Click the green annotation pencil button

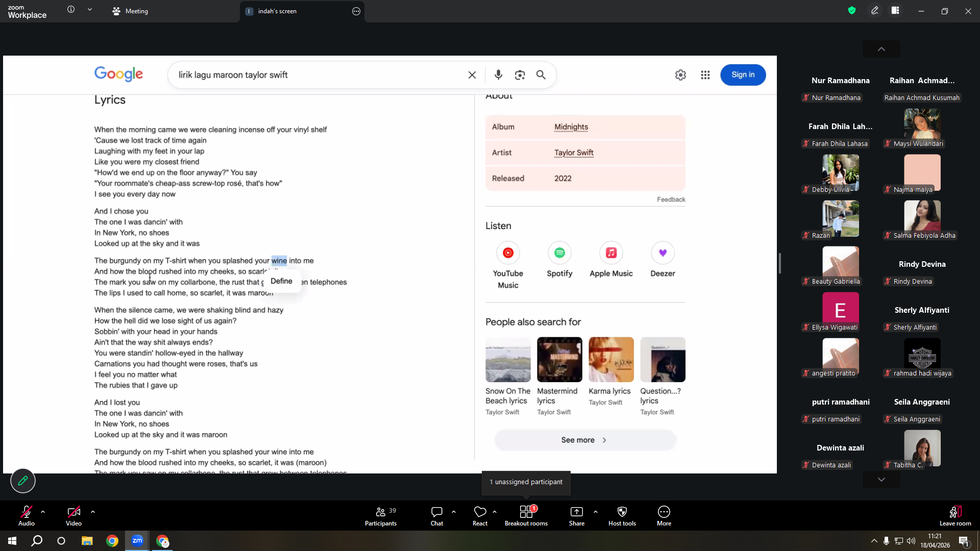click(23, 481)
